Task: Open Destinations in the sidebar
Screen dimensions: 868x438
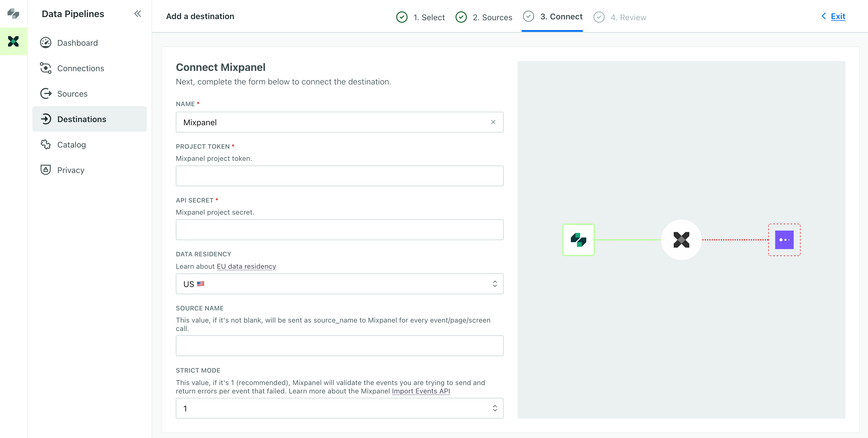Action: tap(89, 119)
